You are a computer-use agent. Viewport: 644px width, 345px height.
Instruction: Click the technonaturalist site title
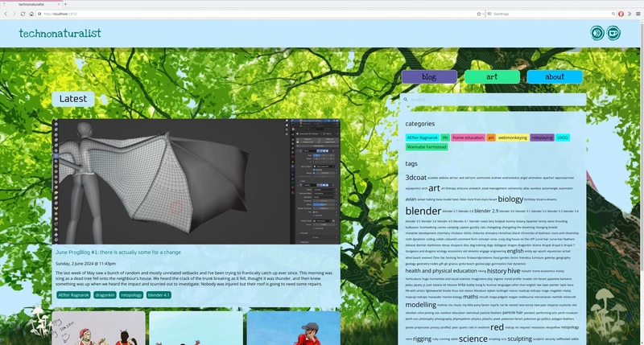click(60, 33)
